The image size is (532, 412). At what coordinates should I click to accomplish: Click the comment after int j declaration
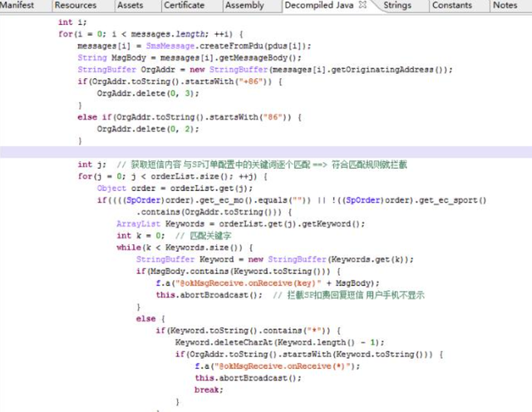click(x=262, y=164)
